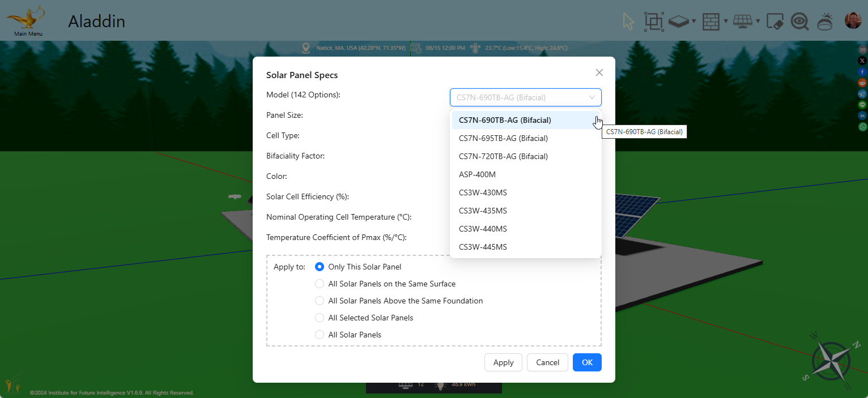
Task: Pick the CS3W-430MS model option
Action: [526, 192]
